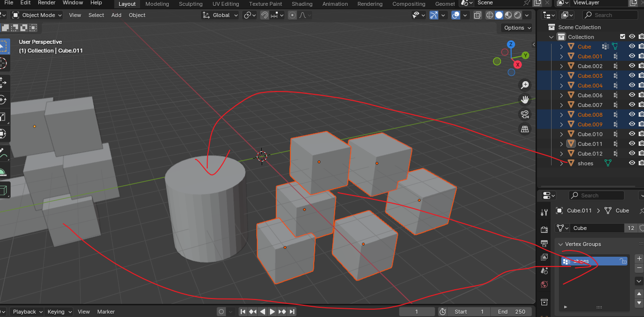Activate the hand pan view gizmo

pos(525,100)
